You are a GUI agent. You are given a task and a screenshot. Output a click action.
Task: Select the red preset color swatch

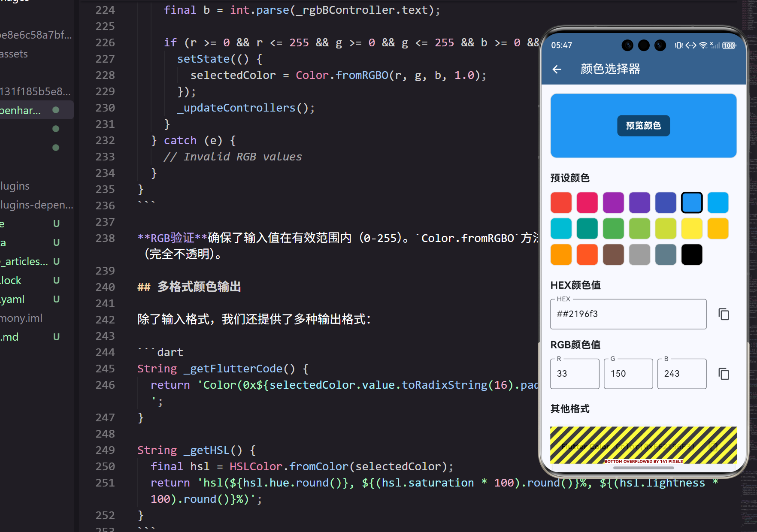[561, 202]
